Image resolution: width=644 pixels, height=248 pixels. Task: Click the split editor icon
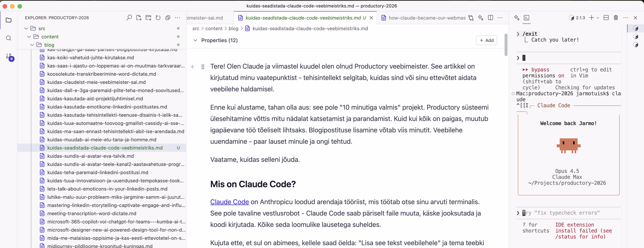click(x=491, y=18)
